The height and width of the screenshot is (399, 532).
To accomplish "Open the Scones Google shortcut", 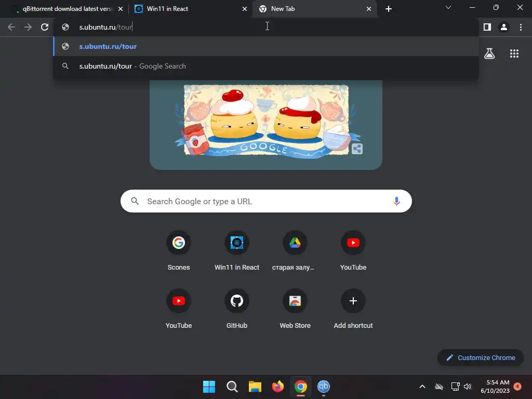I will point(179,250).
